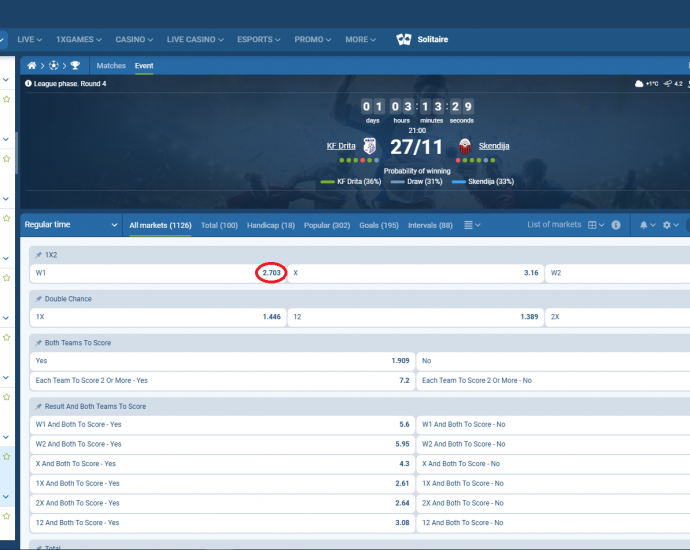This screenshot has height=550, width=690.
Task: Open the KF Drita team link
Action: (341, 146)
